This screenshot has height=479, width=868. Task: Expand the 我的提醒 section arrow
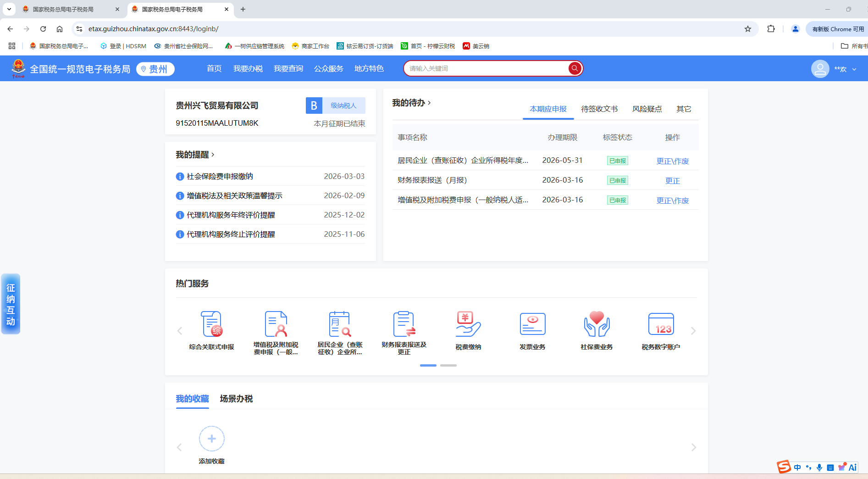click(213, 155)
